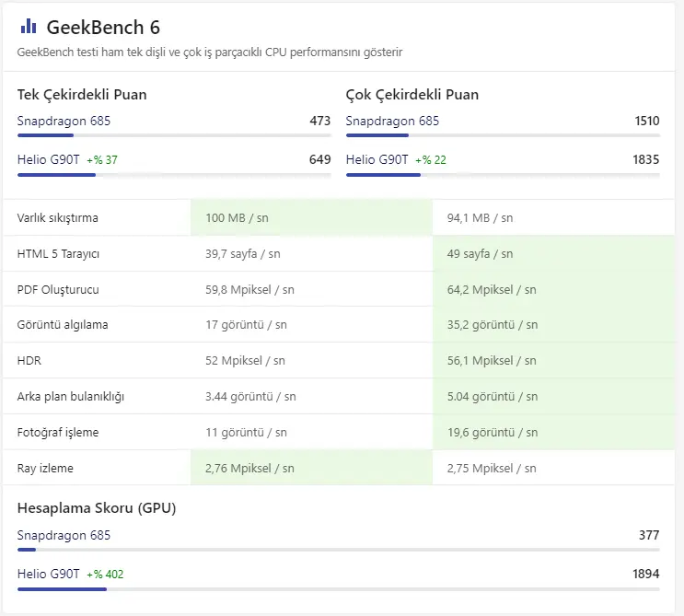This screenshot has height=616, width=684.
Task: Click the 56,1 Mpiksel / sn HDR cell
Action: [x=553, y=360]
